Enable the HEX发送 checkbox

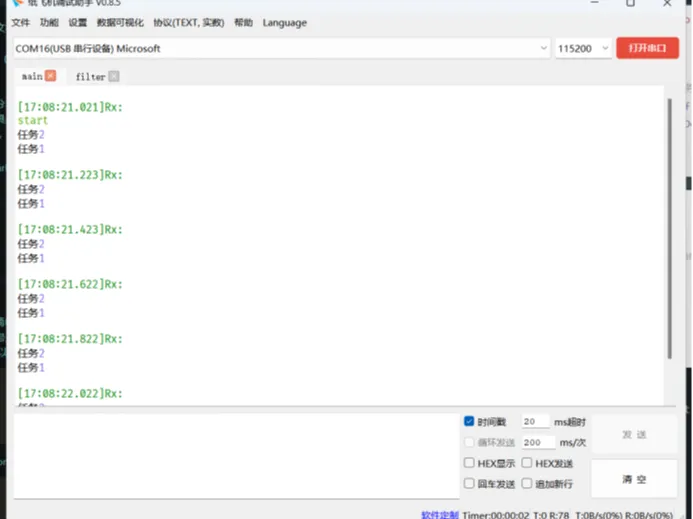click(526, 462)
